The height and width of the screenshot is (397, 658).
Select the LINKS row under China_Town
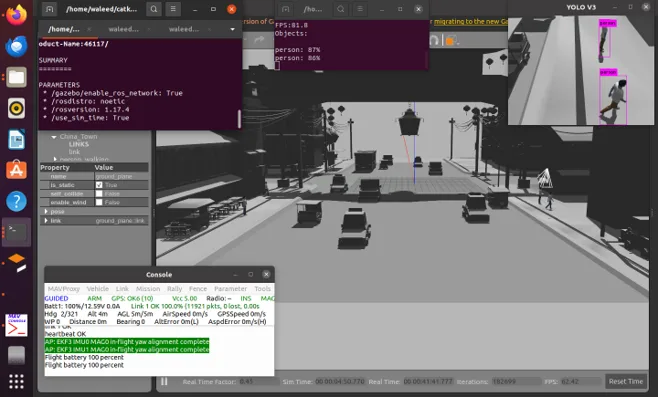pyautogui.click(x=78, y=144)
